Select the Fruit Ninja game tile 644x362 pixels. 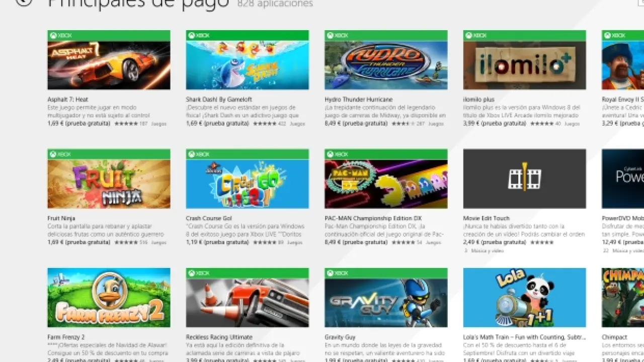click(109, 178)
